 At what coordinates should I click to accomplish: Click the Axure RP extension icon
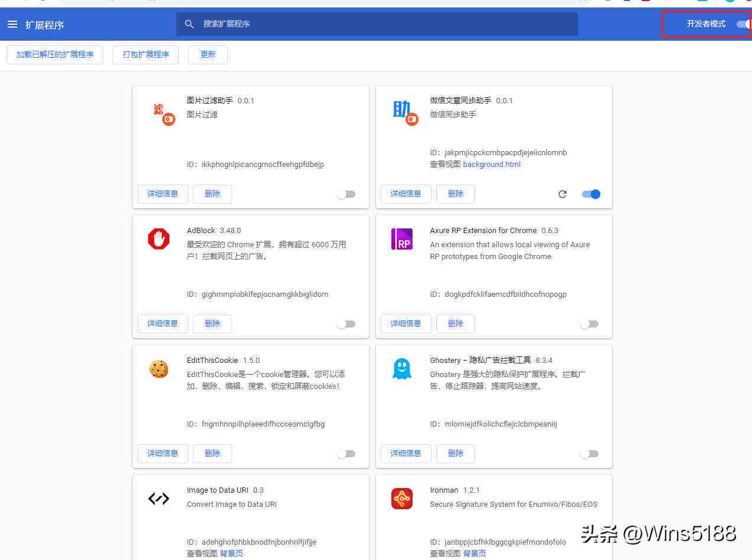pyautogui.click(x=402, y=239)
